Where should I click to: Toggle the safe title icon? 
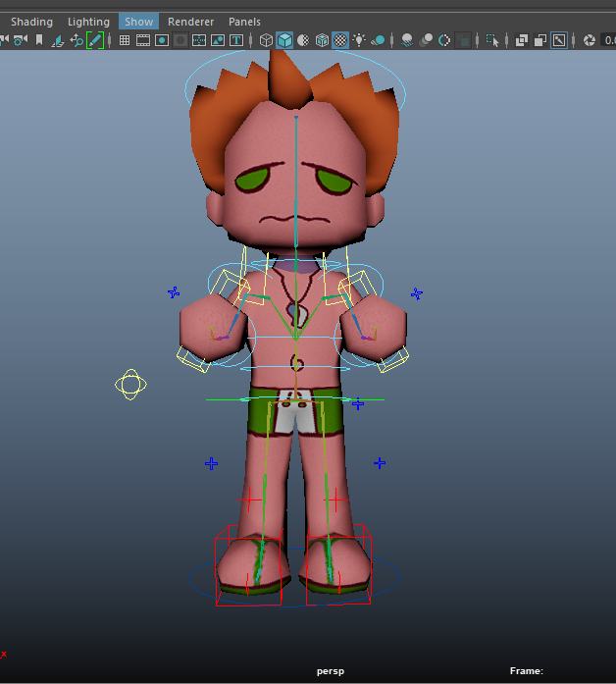click(236, 40)
